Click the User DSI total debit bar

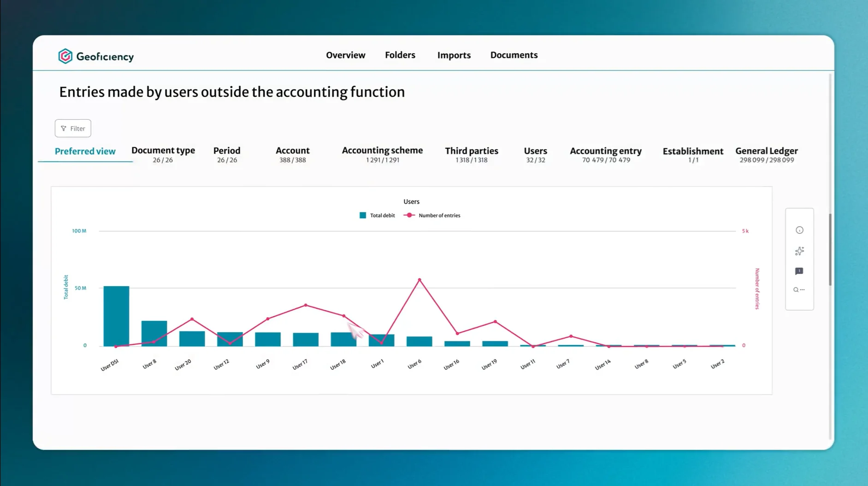[116, 316]
